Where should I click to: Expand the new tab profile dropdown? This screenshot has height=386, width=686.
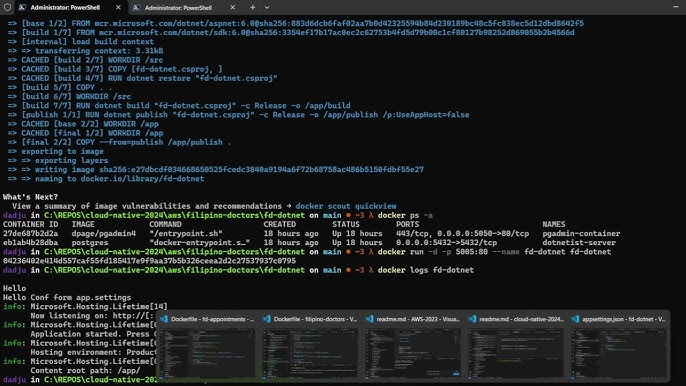[x=267, y=7]
